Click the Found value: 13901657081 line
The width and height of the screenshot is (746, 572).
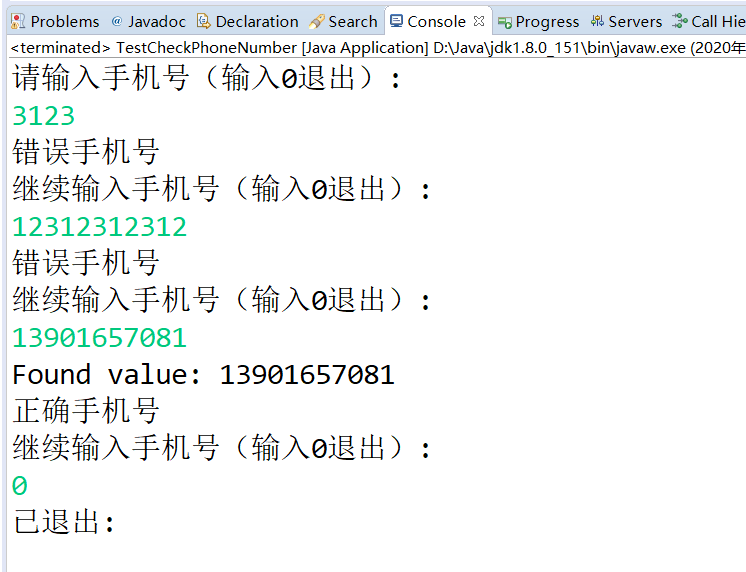pyautogui.click(x=204, y=375)
